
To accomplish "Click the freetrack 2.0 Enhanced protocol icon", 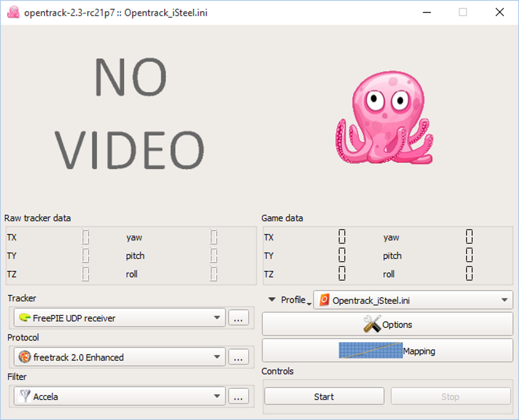I will tap(25, 357).
